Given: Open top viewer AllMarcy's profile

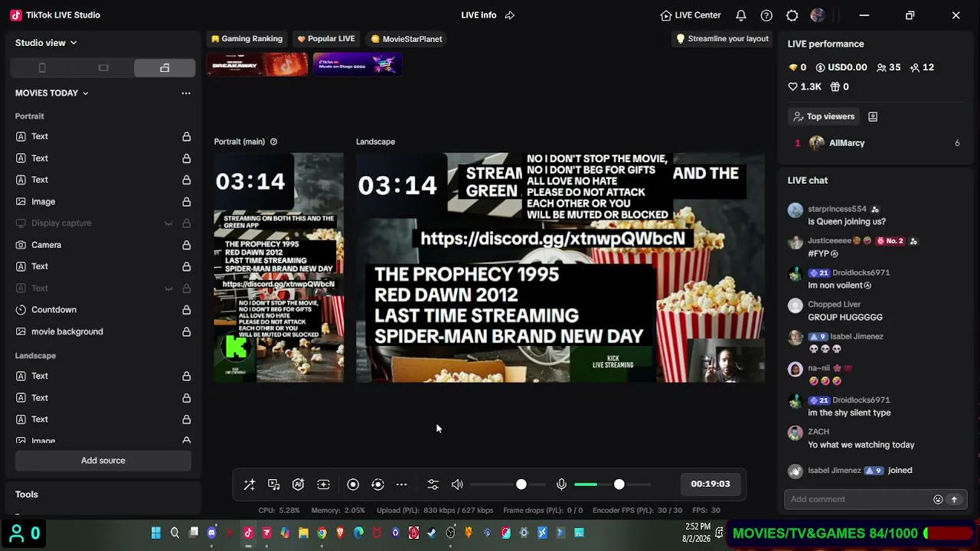Looking at the screenshot, I should [x=846, y=143].
